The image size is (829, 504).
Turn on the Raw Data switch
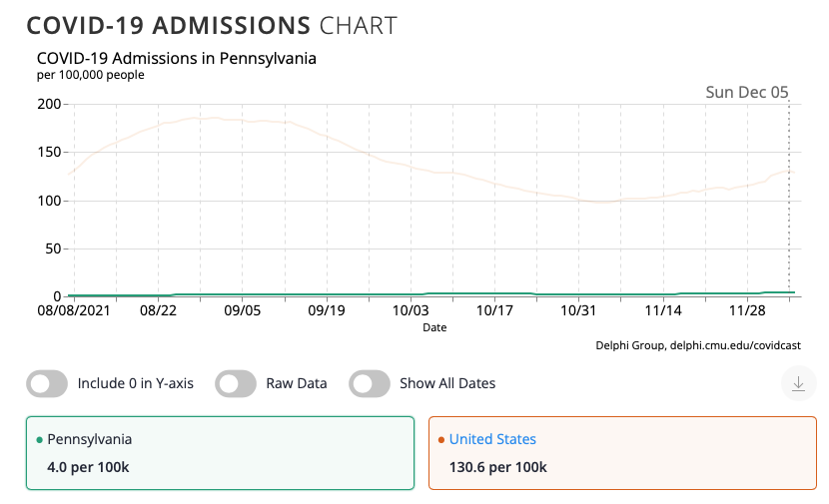click(235, 383)
